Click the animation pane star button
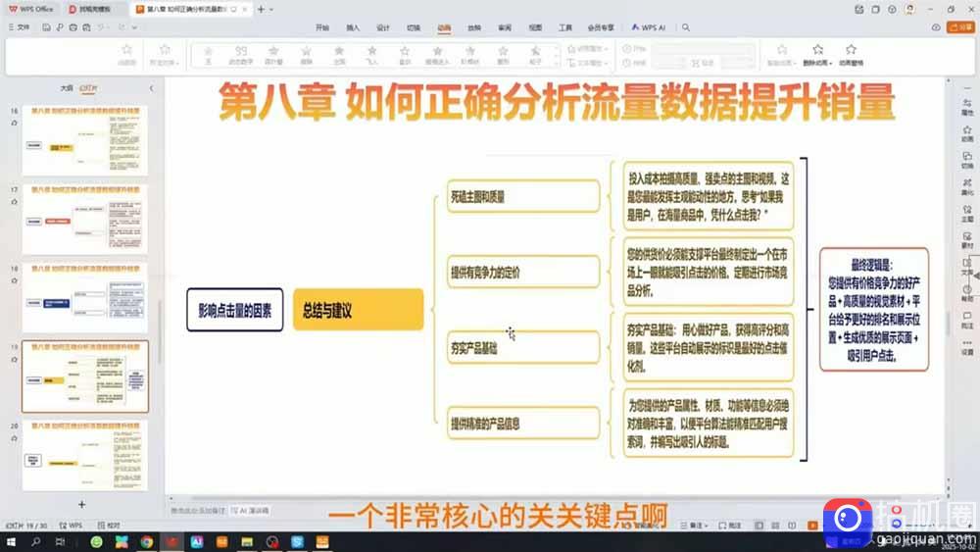This screenshot has width=980, height=552. coord(851,54)
